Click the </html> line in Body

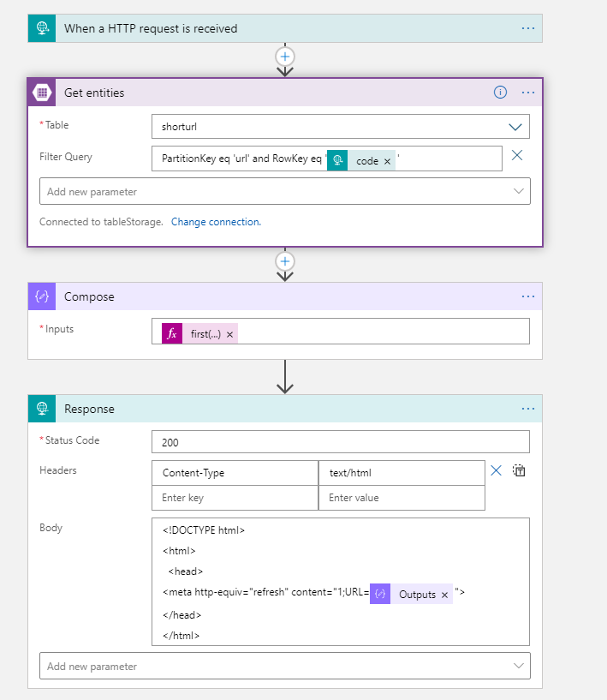point(182,636)
